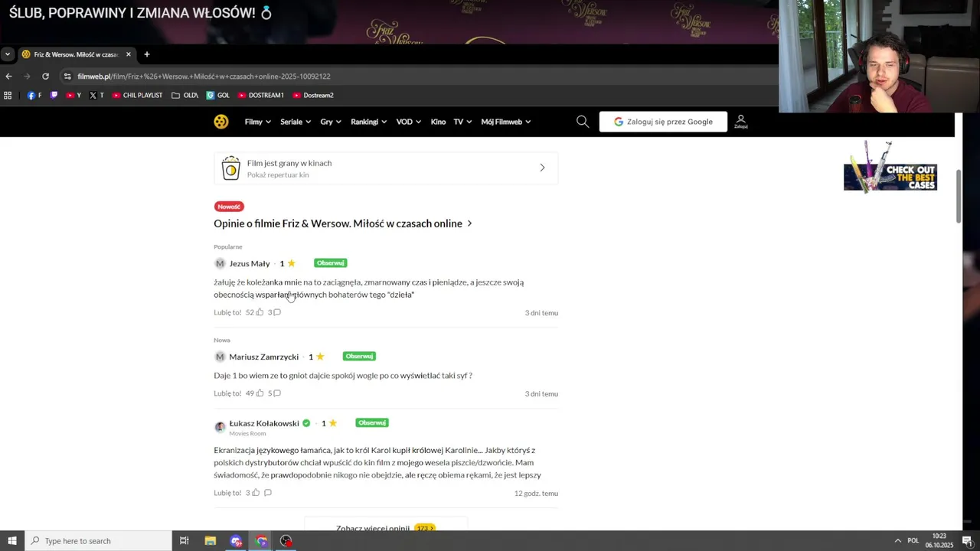Open File Explorer from taskbar

pyautogui.click(x=211, y=541)
